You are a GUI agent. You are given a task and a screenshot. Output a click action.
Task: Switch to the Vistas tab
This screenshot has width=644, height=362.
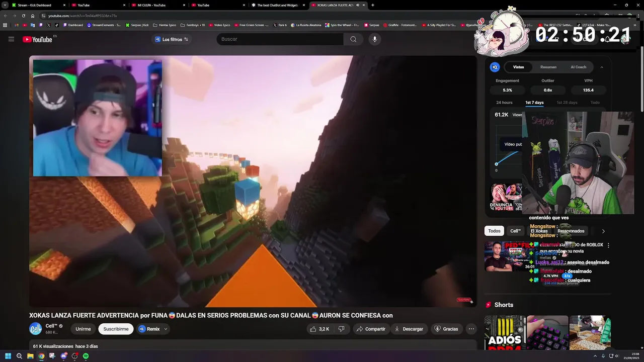point(518,67)
